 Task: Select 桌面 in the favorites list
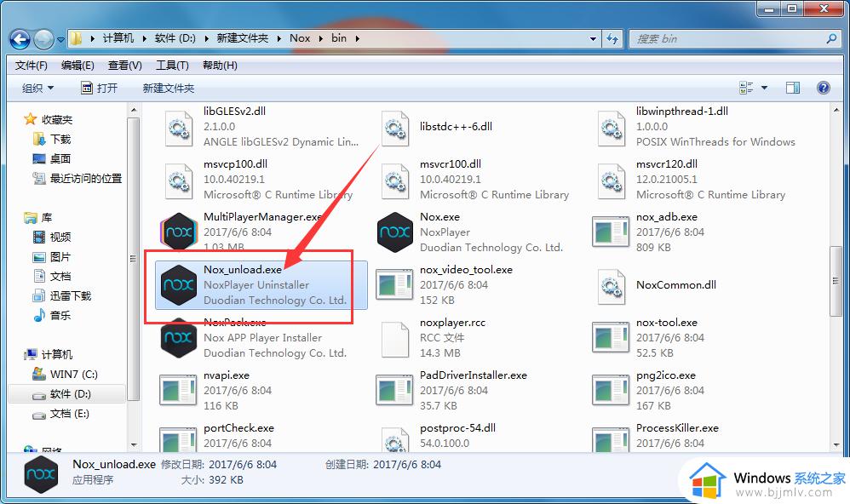point(60,159)
